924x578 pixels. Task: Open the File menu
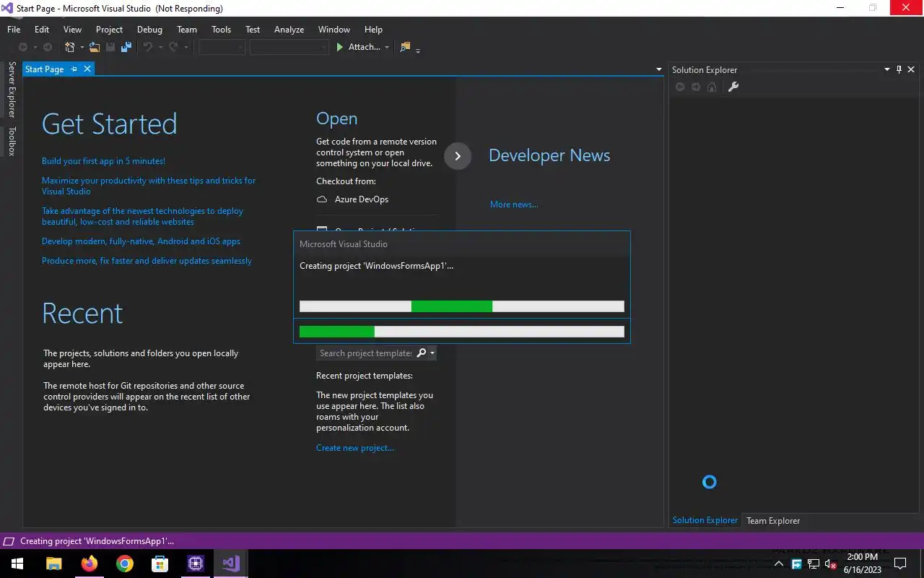(x=14, y=30)
